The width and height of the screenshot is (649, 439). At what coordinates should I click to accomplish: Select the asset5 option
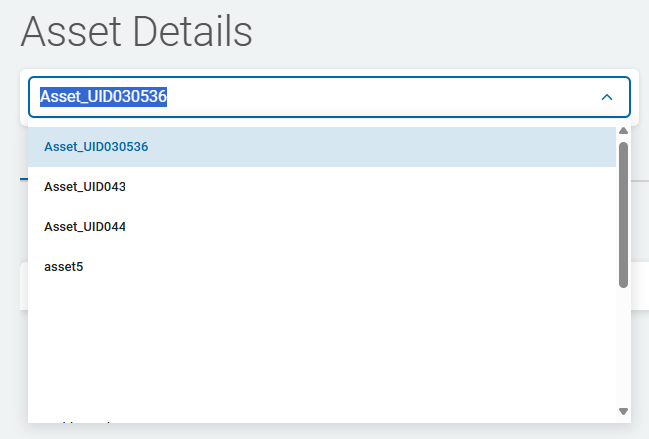[x=63, y=267]
